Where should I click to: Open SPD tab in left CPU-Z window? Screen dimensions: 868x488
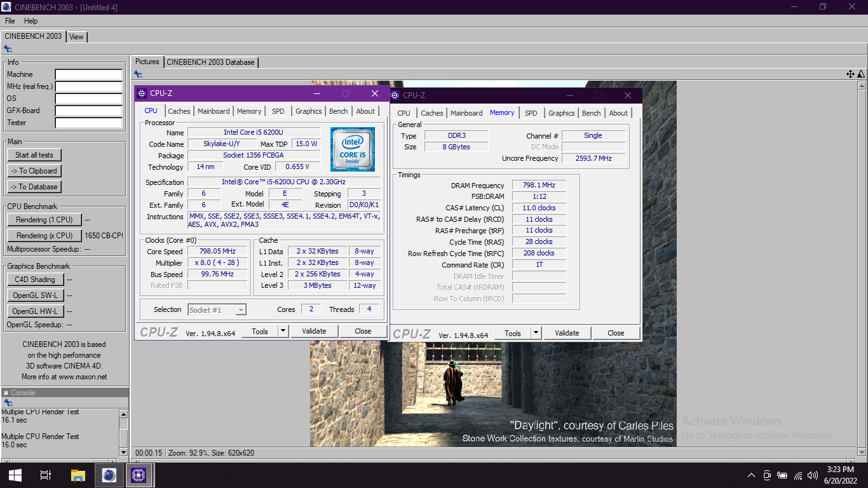click(x=278, y=111)
